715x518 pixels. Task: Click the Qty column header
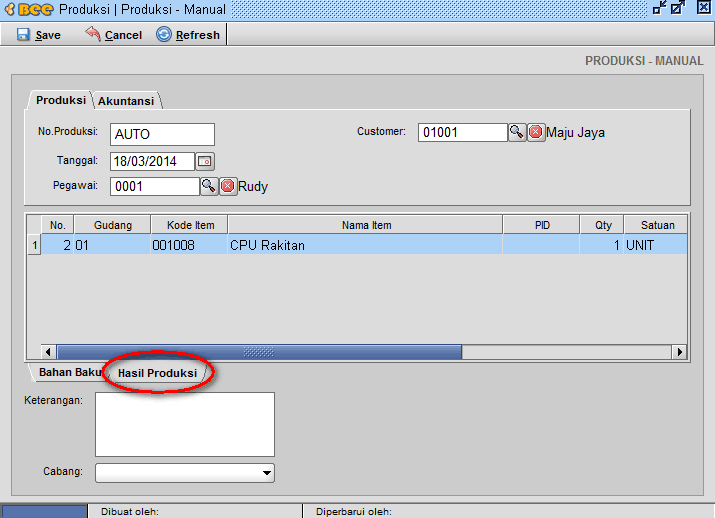pos(602,225)
